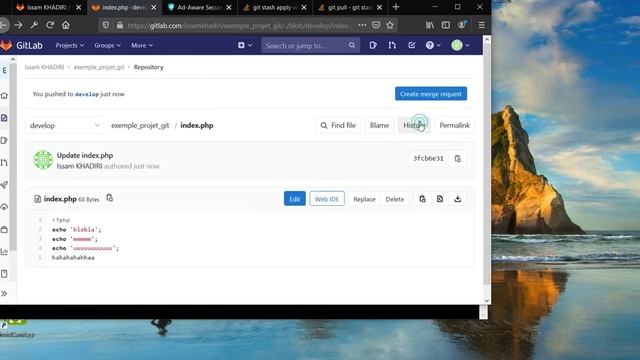The image size is (640, 360).
Task: Click the GitLab logo home link
Action: pyautogui.click(x=21, y=45)
